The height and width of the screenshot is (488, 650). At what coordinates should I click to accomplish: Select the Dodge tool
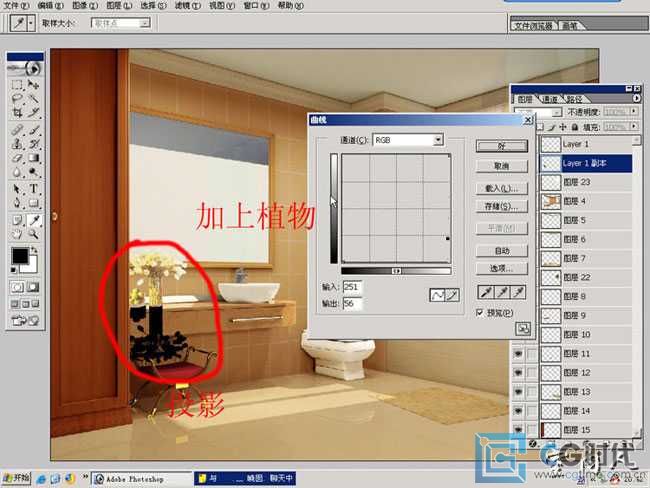click(34, 172)
